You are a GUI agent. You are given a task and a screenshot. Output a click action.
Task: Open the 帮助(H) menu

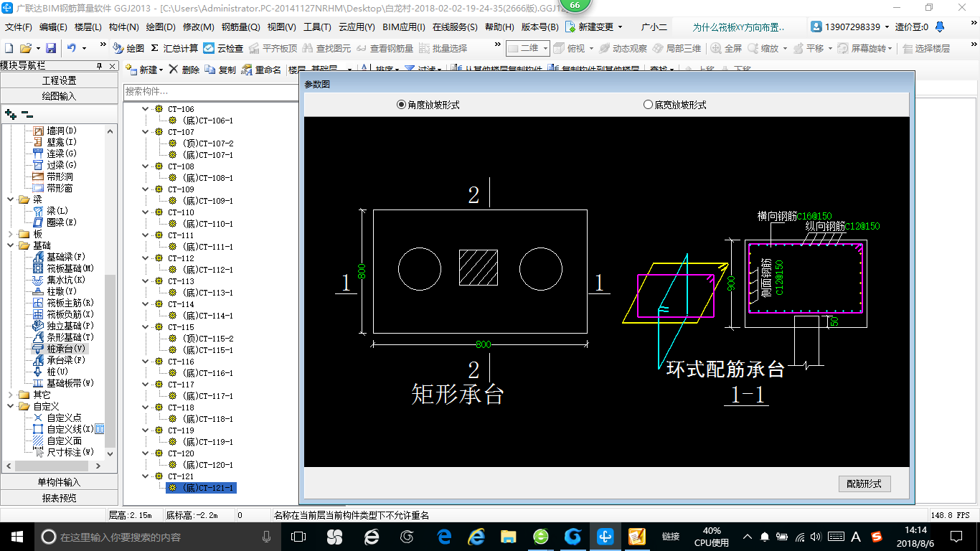499,27
